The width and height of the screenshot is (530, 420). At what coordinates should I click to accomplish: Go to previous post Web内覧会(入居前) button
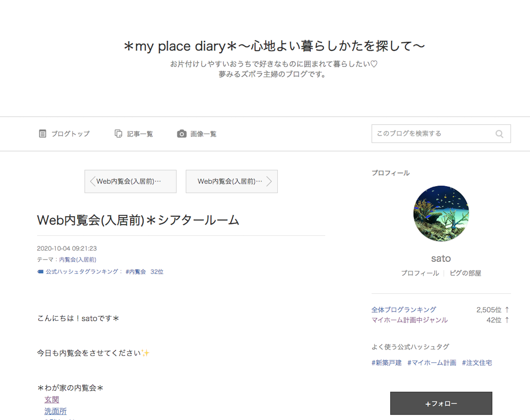tap(131, 181)
